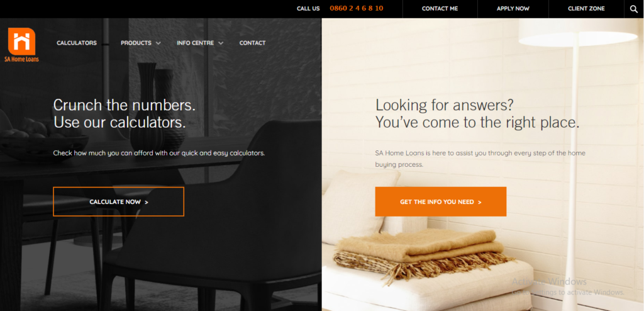The height and width of the screenshot is (311, 644).
Task: Open the Calculators menu item
Action: tap(77, 43)
